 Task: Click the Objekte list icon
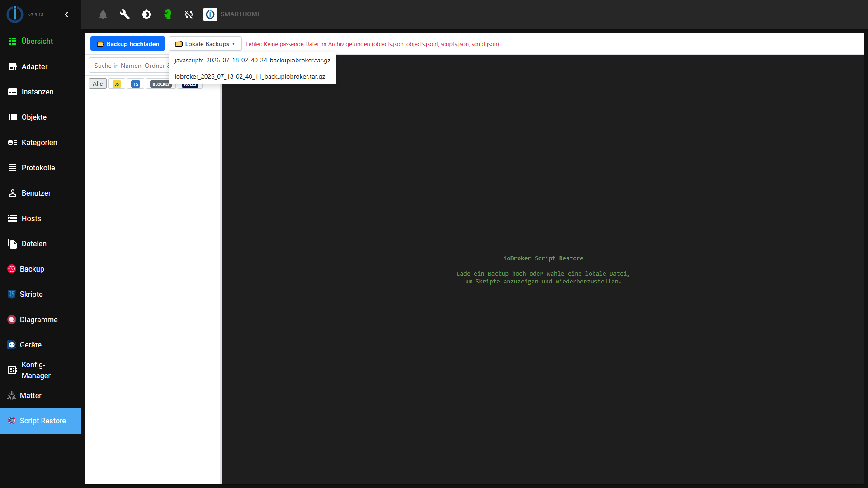coord(13,117)
